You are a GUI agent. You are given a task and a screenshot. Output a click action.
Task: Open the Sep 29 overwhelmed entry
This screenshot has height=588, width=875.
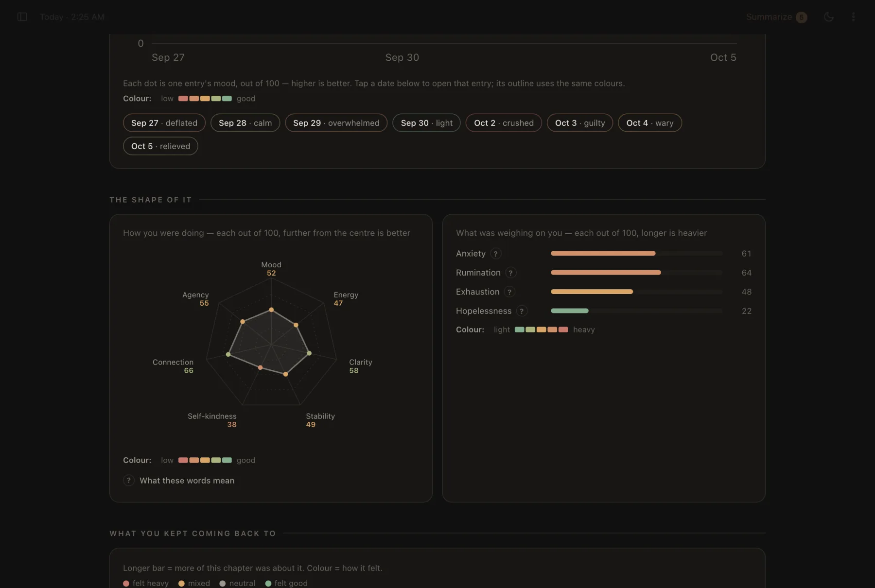pyautogui.click(x=336, y=123)
